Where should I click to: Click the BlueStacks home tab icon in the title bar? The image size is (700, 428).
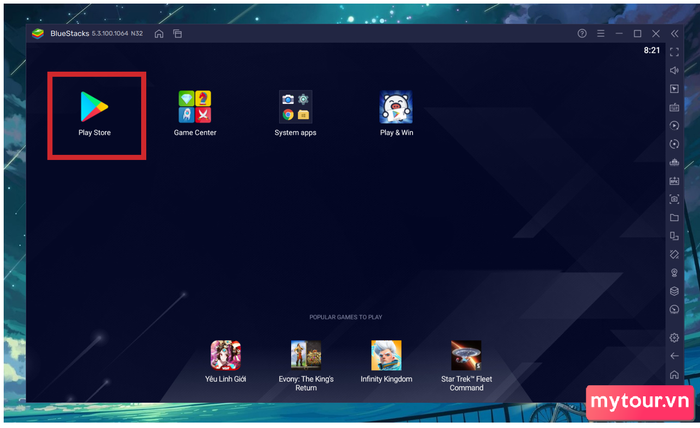point(159,33)
